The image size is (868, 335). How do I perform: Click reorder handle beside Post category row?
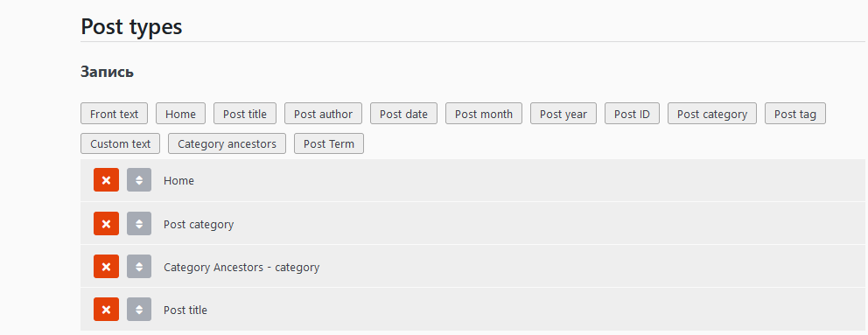(x=139, y=224)
